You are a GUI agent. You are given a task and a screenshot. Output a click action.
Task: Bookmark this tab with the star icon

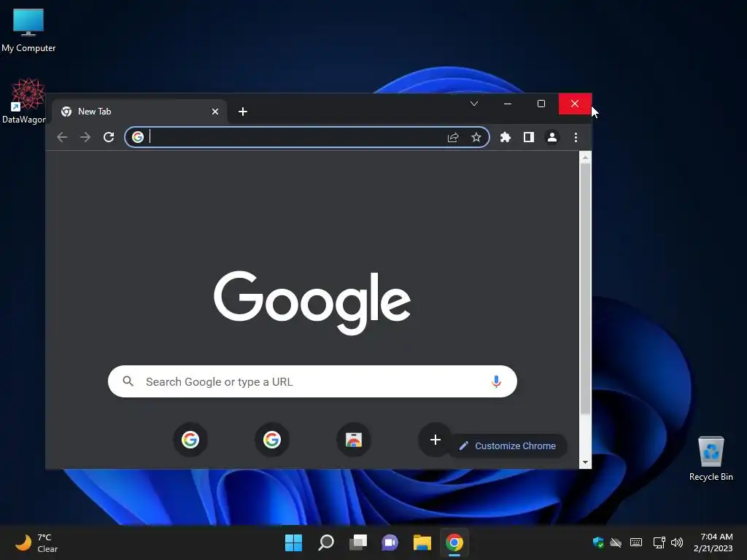tap(476, 138)
